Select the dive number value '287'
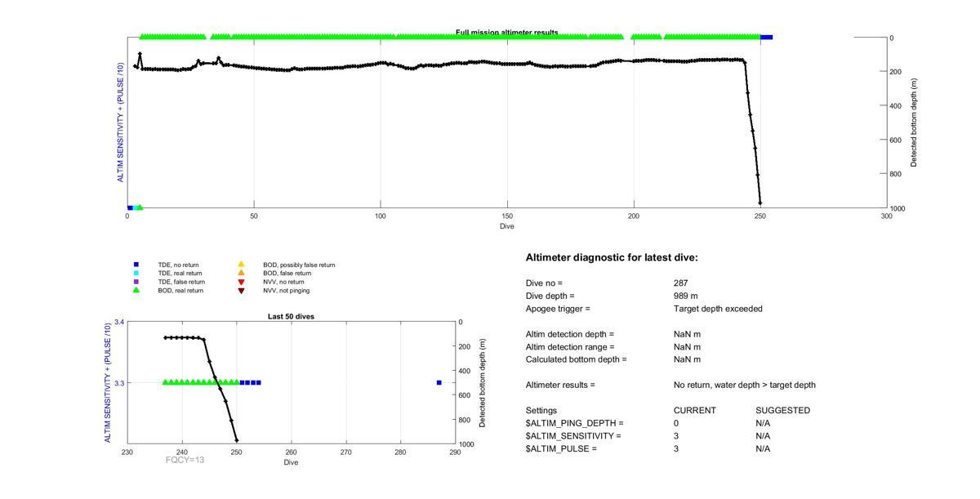Viewport: 980px width, 499px height. click(x=680, y=283)
